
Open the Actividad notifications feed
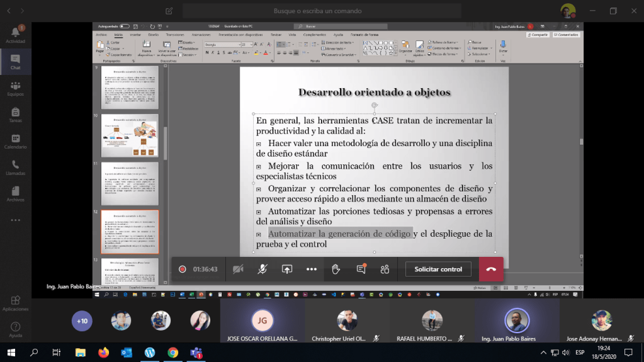pos(15,34)
